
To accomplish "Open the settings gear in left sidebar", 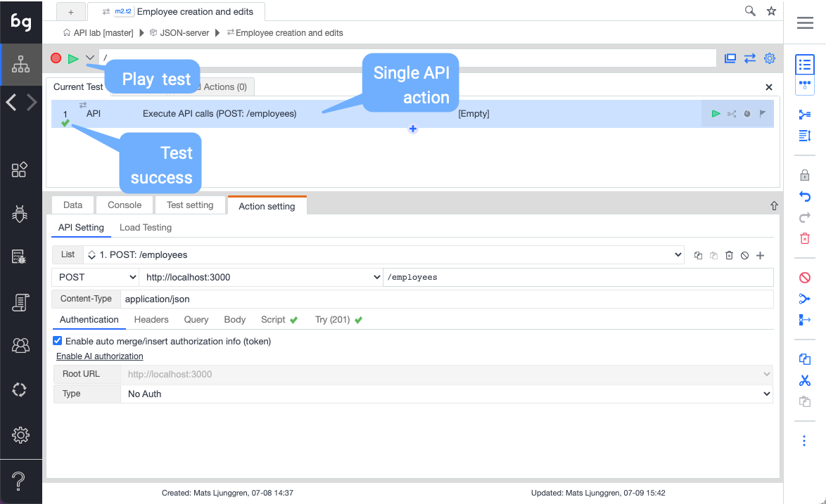I will point(20,435).
